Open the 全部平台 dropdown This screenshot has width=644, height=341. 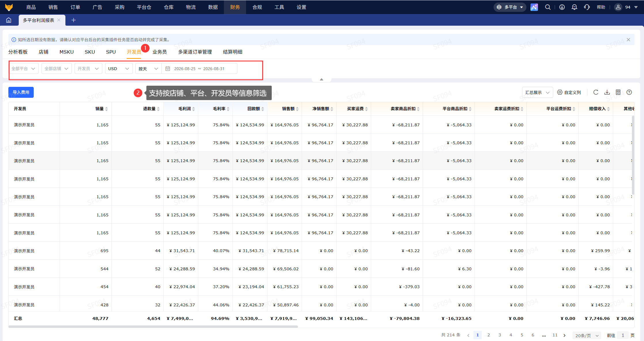click(23, 69)
